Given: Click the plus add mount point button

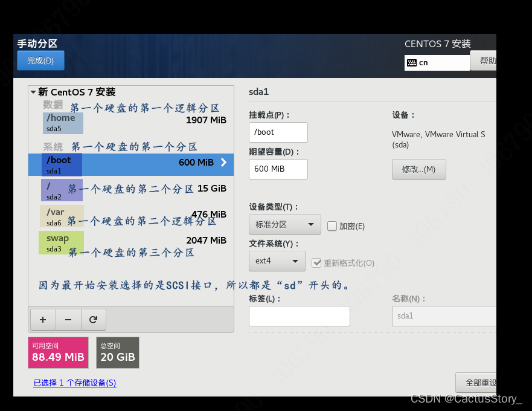Looking at the screenshot, I should pos(43,320).
